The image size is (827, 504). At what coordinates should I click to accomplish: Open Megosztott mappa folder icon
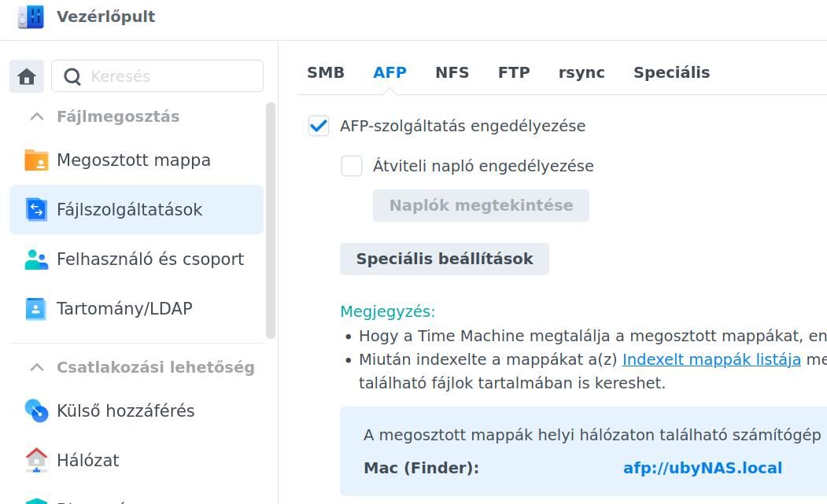click(x=36, y=160)
